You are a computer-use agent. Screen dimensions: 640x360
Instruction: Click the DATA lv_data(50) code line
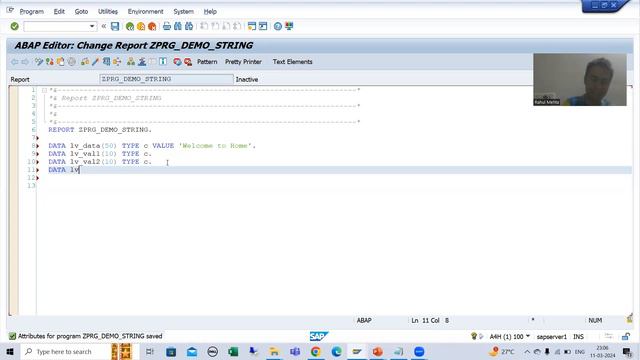coord(152,146)
